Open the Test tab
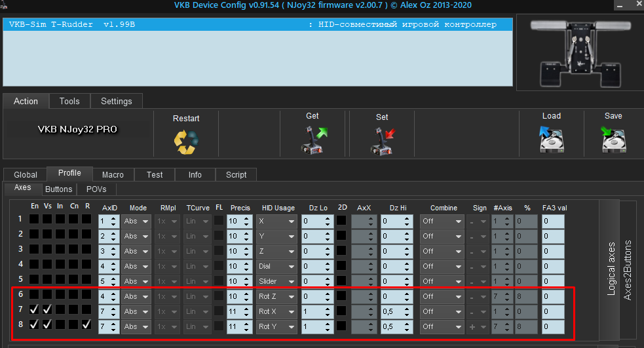Screen dimensions: 644x348 tap(155, 174)
